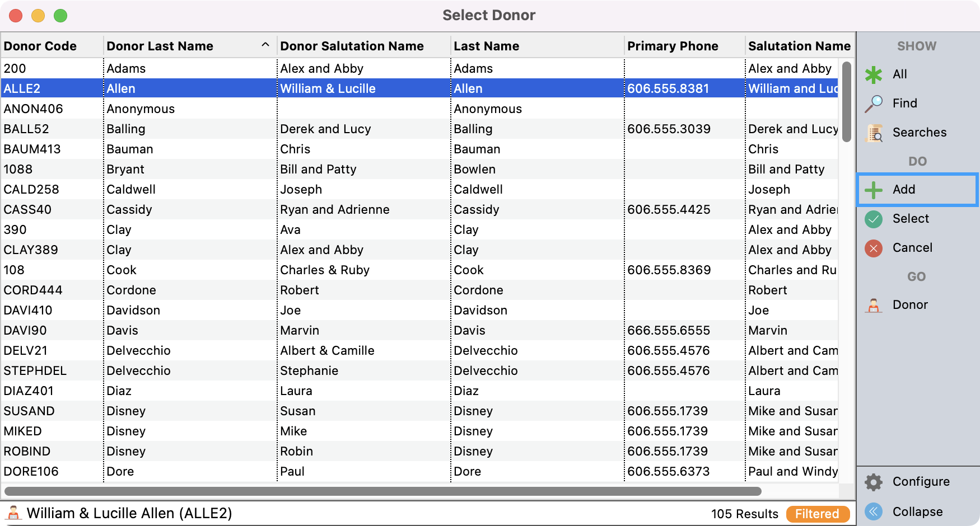Image resolution: width=980 pixels, height=526 pixels.
Task: Select the Cassidy row with code CASS40
Action: (28, 209)
